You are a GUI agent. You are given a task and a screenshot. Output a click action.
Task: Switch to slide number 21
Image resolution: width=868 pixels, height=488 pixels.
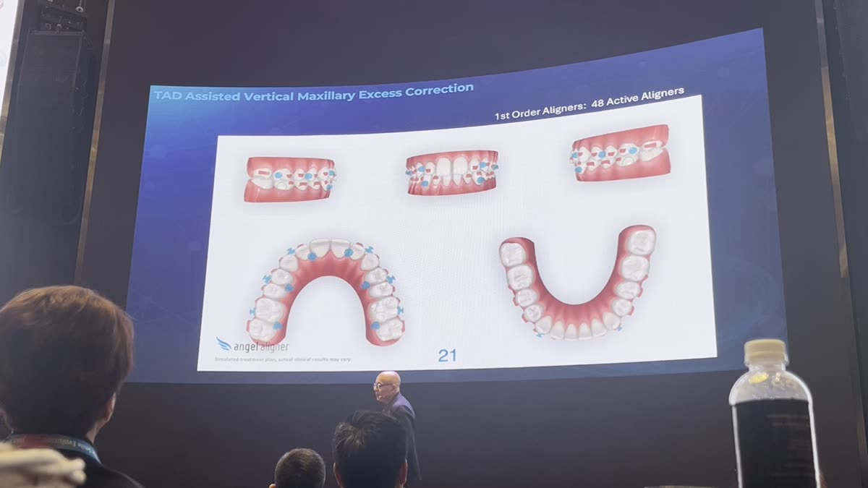coord(446,354)
